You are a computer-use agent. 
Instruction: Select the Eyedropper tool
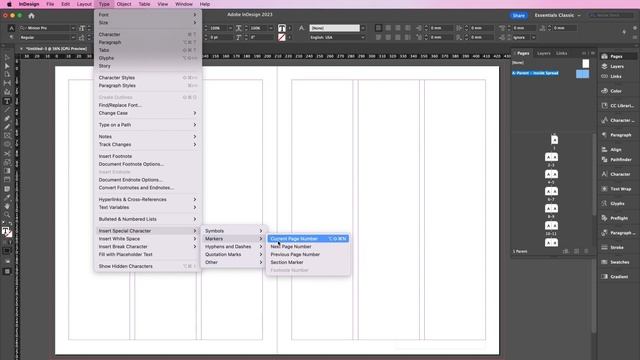(7, 198)
